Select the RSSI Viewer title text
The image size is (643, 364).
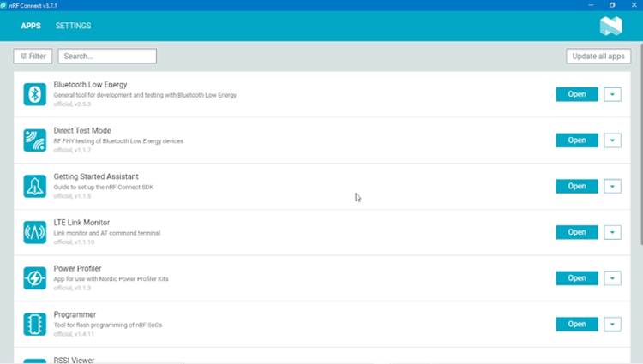74,360
